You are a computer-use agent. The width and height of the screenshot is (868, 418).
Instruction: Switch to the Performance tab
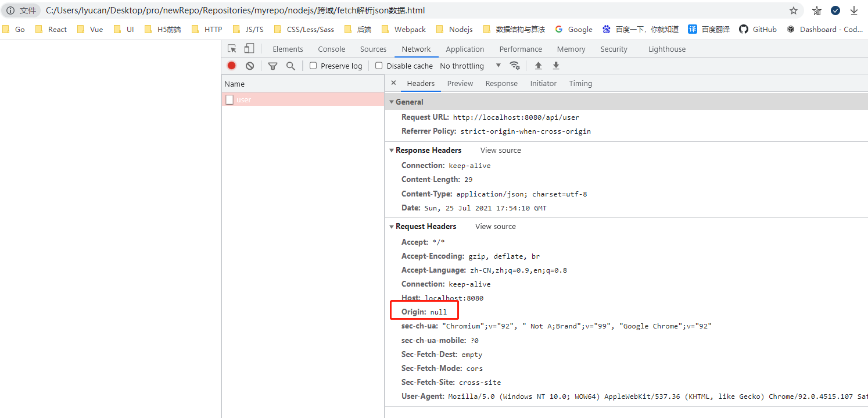tap(521, 49)
